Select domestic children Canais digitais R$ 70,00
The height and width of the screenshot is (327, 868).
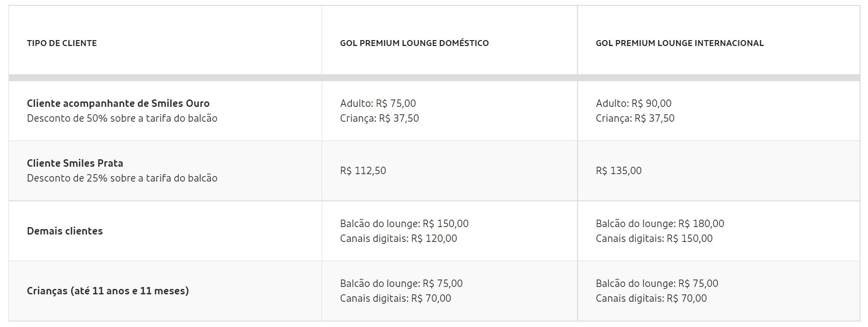tap(395, 298)
